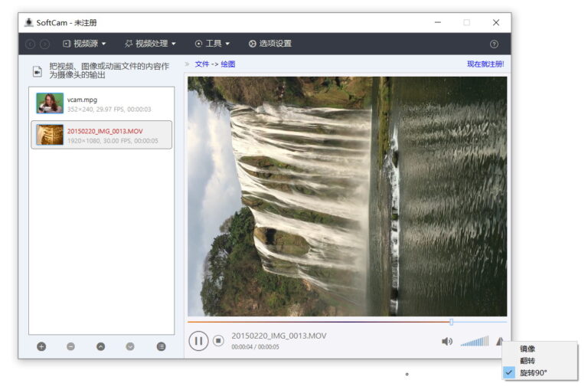
Task: Move selected file down in list
Action: [130, 346]
